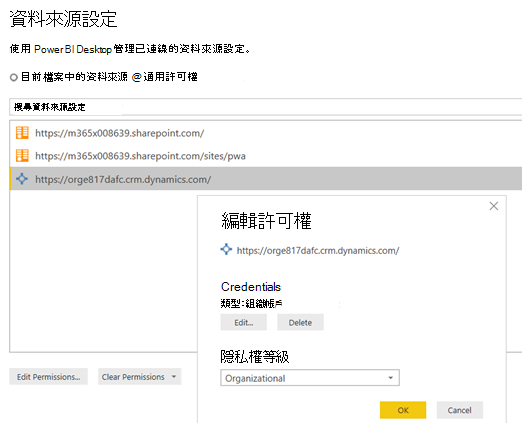Click the Edit credentials button
The height and width of the screenshot is (423, 522).
click(244, 322)
